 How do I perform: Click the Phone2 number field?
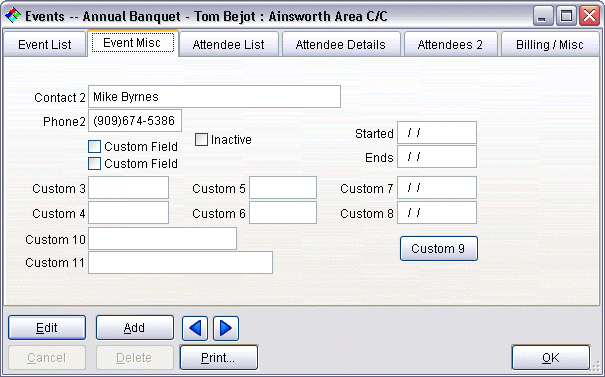(135, 121)
